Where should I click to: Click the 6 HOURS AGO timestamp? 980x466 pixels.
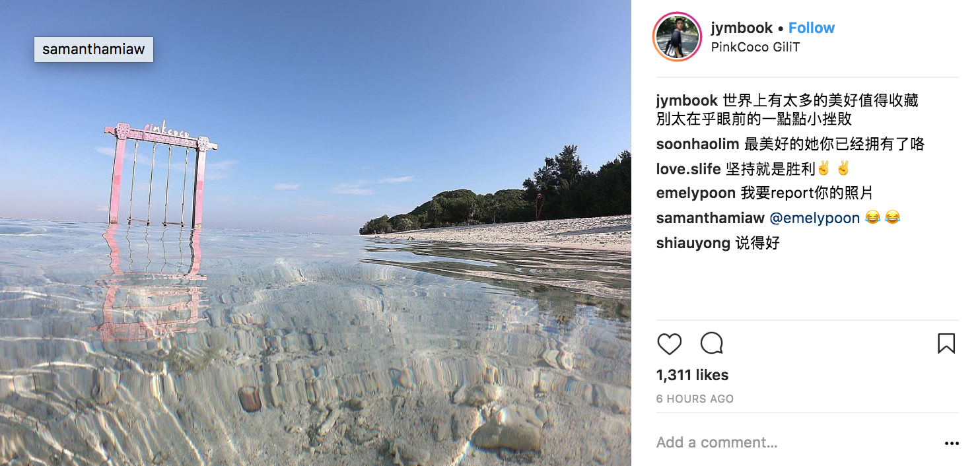[695, 399]
